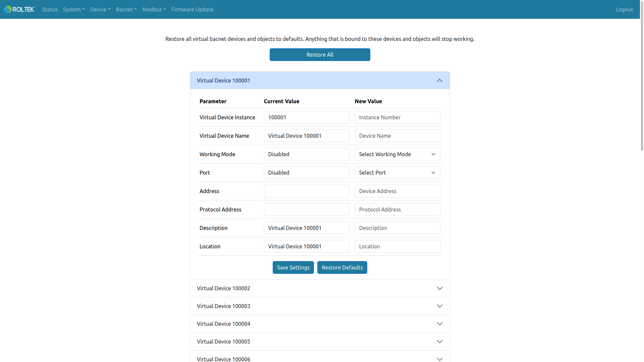Click the Restore All button
Image resolution: width=644 pixels, height=362 pixels.
320,55
